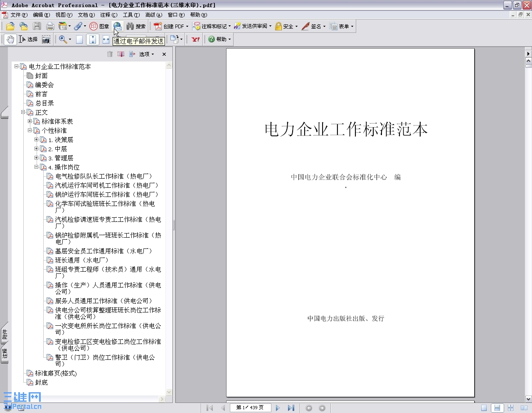Click the previous view back arrow
The height and width of the screenshot is (413, 532).
click(x=309, y=408)
